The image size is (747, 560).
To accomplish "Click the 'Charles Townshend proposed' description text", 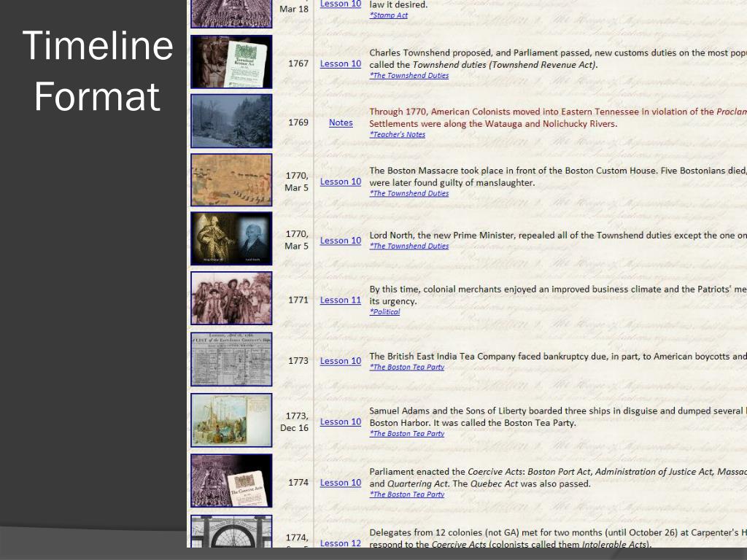I will click(x=558, y=59).
